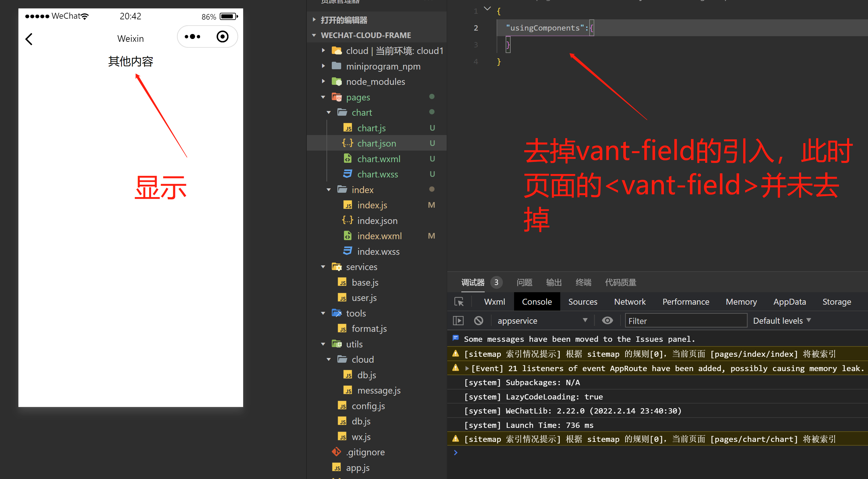Open chart.wxml in the file tree
Screen dimensions: 868x479
coord(379,159)
